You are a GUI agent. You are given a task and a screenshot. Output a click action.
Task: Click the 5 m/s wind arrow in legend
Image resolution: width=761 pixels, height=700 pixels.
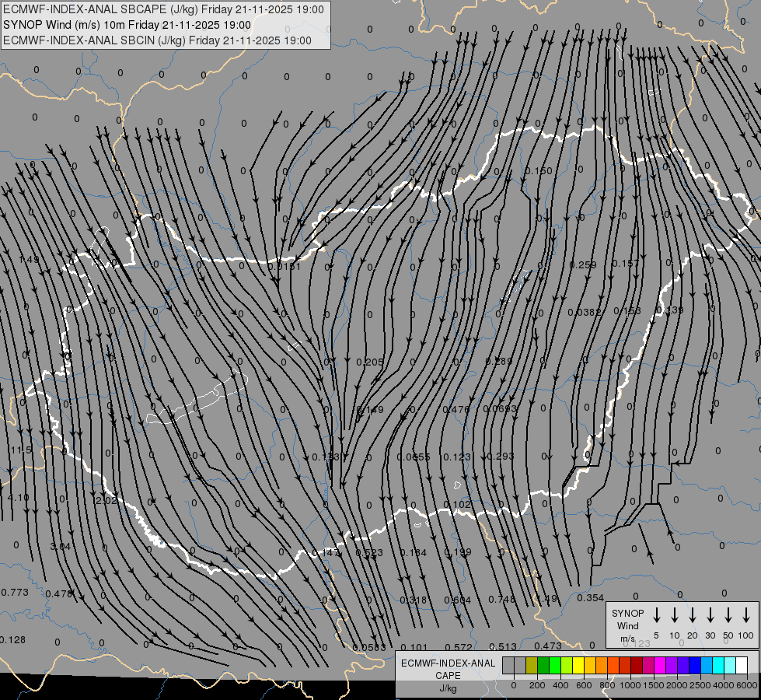pos(657,615)
